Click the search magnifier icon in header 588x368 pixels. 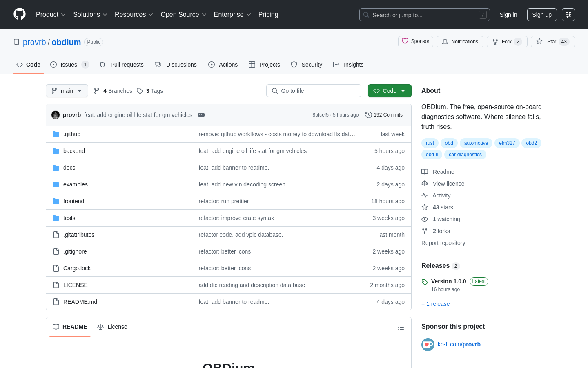point(366,15)
